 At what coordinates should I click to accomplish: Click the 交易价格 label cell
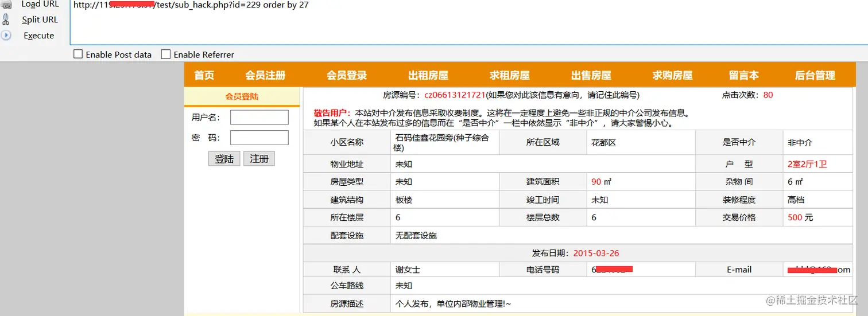coord(739,217)
